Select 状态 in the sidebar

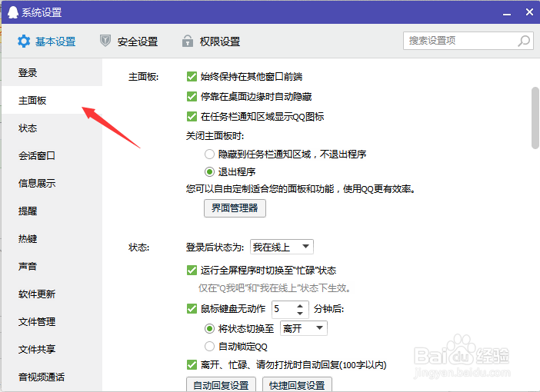(52, 128)
